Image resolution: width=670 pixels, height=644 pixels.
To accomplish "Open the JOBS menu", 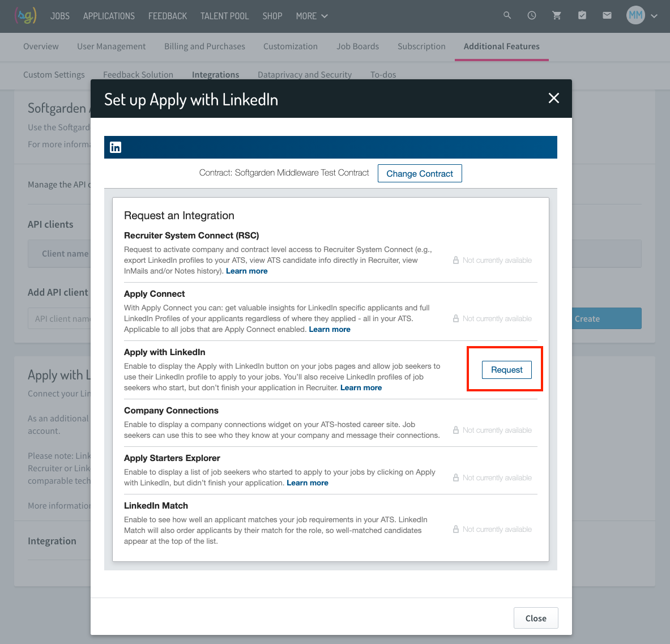I will coord(60,16).
